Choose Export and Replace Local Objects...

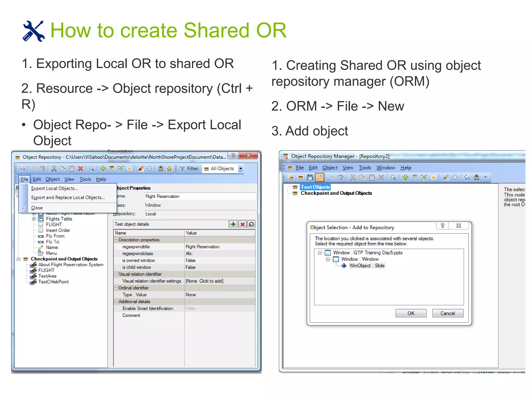[x=68, y=197]
